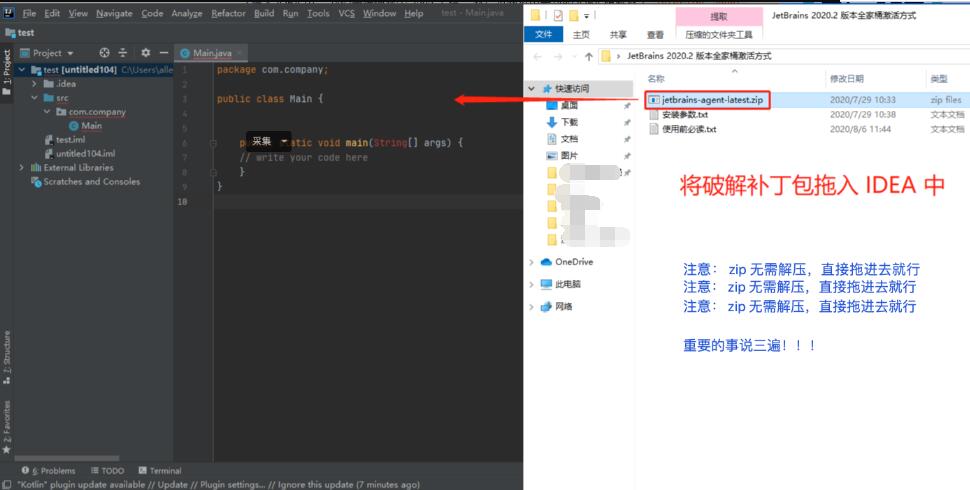The height and width of the screenshot is (490, 970).
Task: Toggle the Structure tool window stripe
Action: (7, 358)
